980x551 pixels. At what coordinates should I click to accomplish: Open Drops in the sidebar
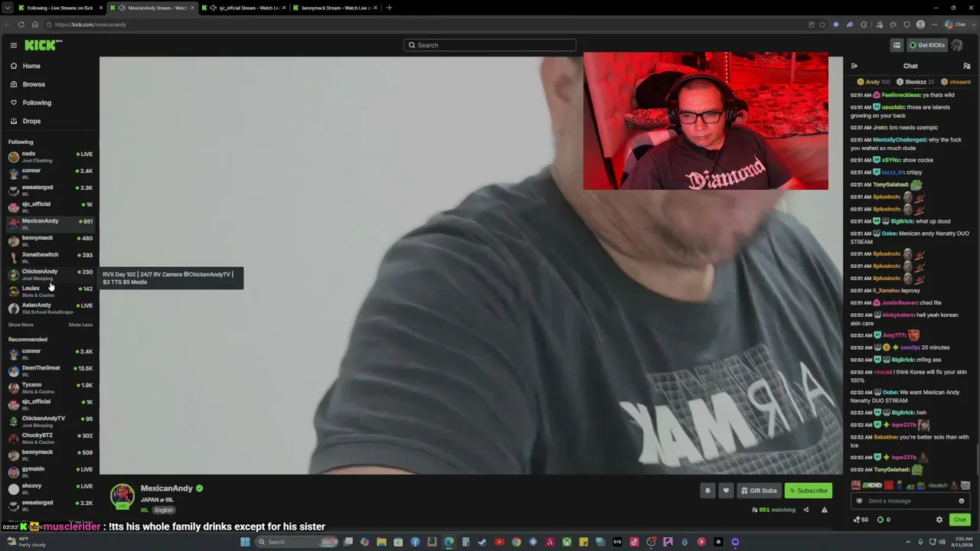[x=31, y=121]
